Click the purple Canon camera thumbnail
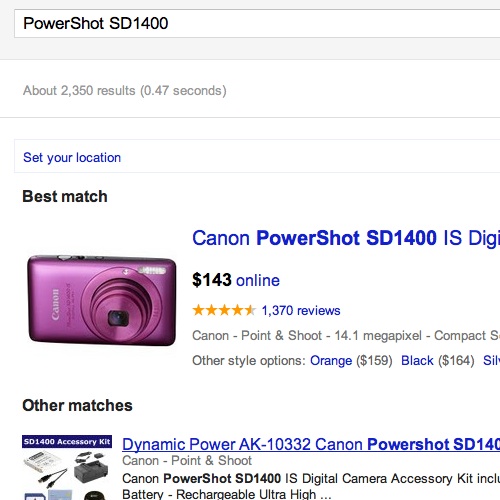The height and width of the screenshot is (500, 500). click(x=101, y=300)
